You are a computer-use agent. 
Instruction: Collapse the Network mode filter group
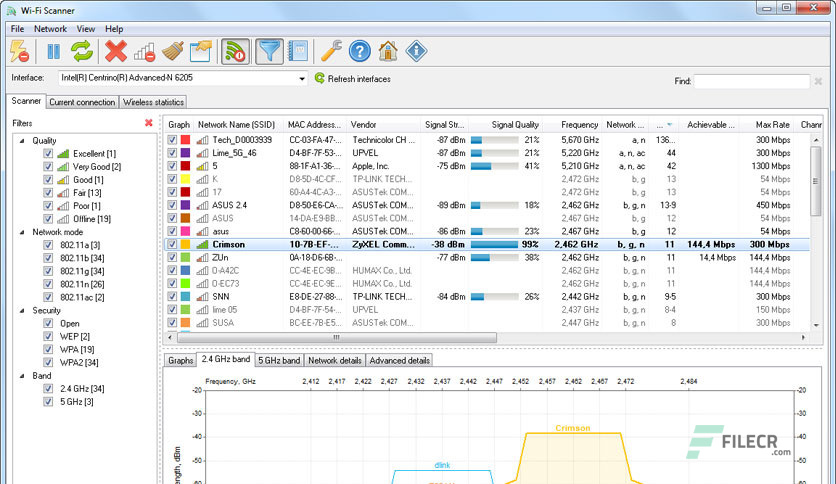tap(22, 232)
